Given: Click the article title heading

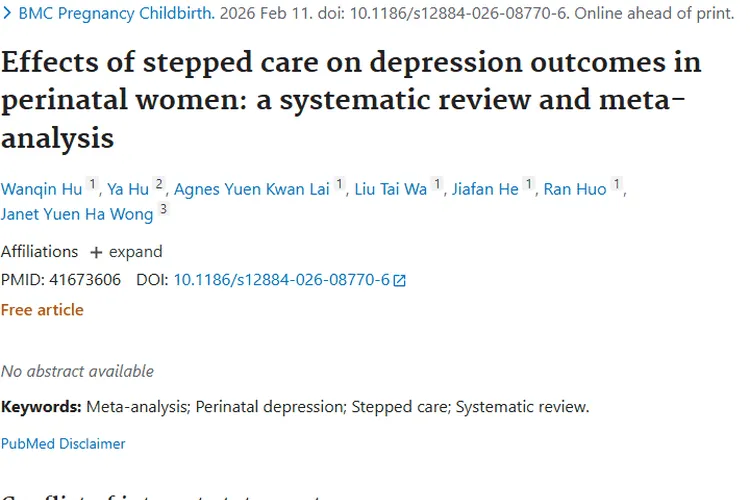Looking at the screenshot, I should (350, 98).
